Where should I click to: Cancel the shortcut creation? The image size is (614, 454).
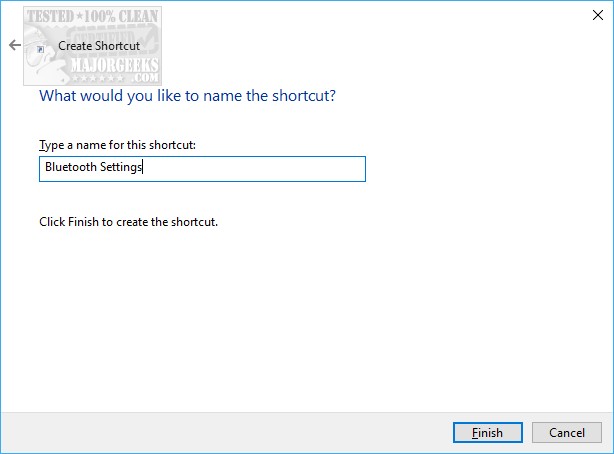point(566,433)
